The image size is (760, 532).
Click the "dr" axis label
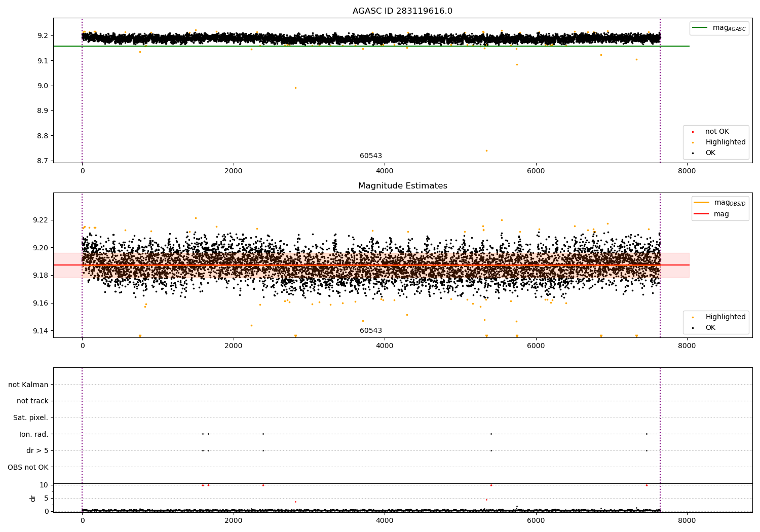[x=32, y=498]
